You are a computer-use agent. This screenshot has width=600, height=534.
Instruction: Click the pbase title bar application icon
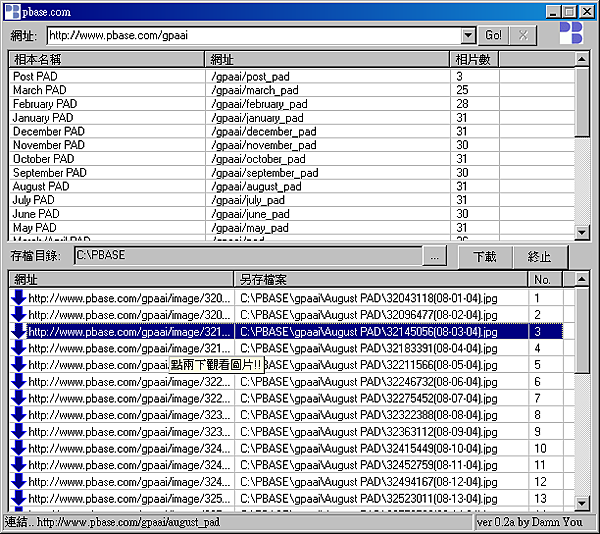pos(12,11)
